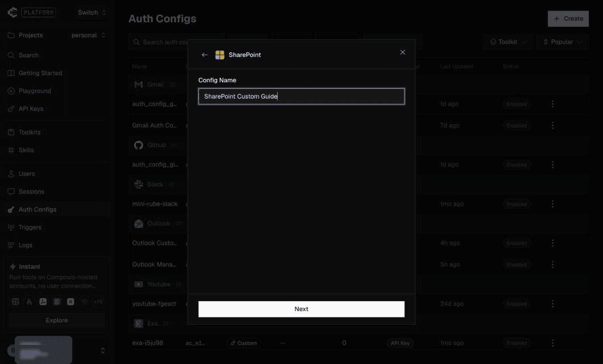
Task: Go to API Keys in the sidebar
Action: pos(57,109)
